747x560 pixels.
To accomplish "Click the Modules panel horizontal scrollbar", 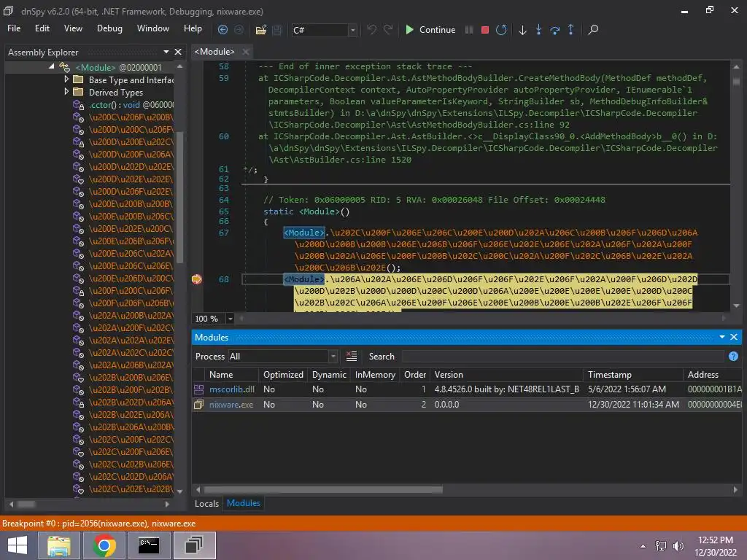I will pos(322,490).
